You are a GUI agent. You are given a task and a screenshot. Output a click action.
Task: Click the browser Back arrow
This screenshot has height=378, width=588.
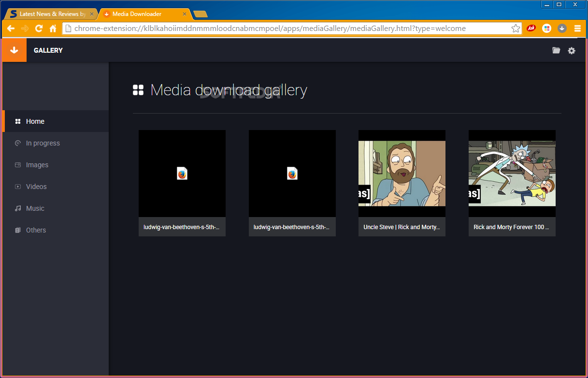11,29
